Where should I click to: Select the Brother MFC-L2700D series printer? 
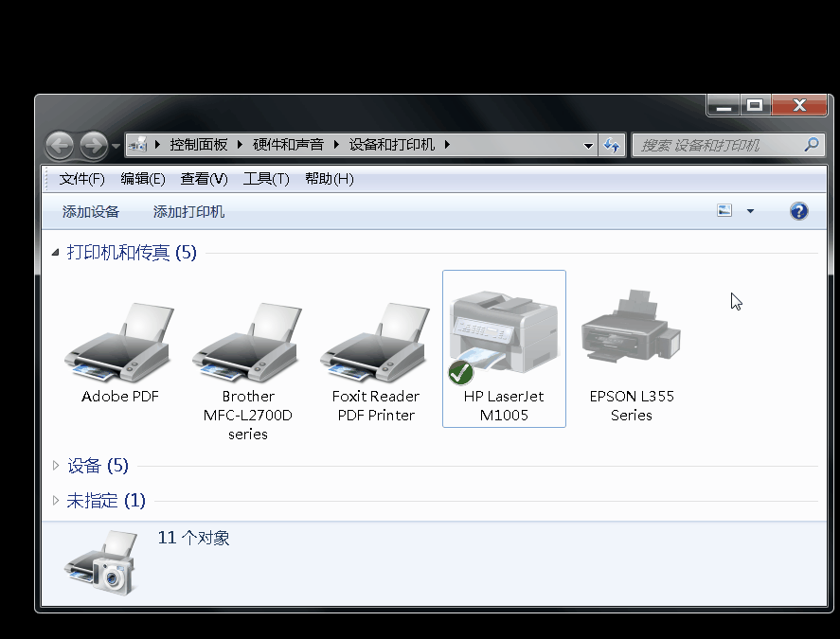coord(247,343)
